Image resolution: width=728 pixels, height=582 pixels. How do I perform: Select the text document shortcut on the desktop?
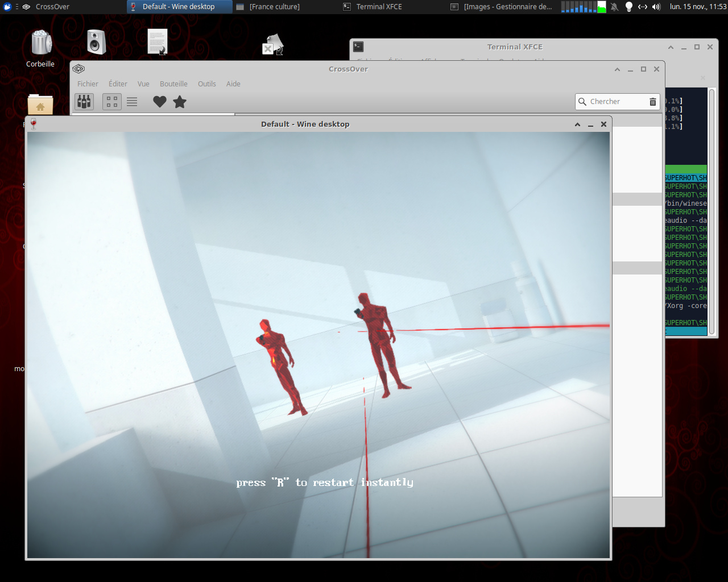(158, 41)
